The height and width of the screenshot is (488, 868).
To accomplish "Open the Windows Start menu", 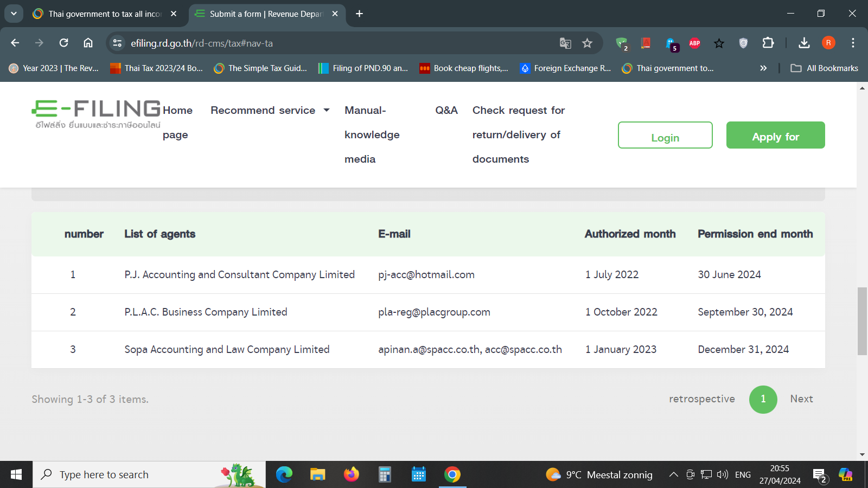I will click(16, 474).
